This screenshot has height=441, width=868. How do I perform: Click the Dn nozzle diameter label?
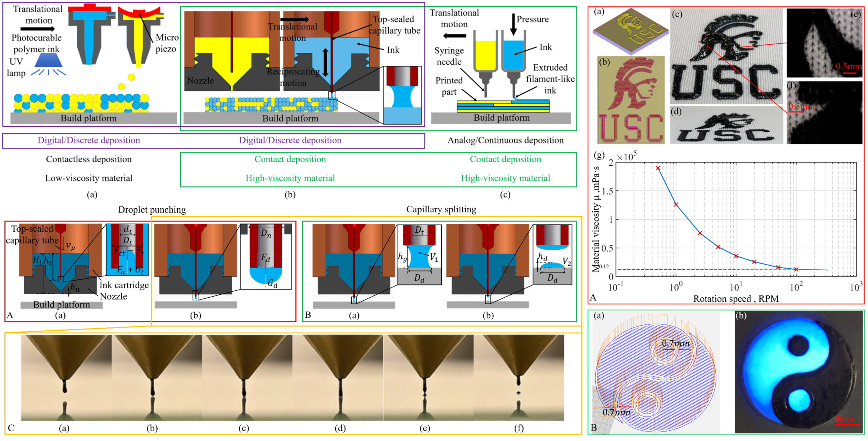point(266,234)
